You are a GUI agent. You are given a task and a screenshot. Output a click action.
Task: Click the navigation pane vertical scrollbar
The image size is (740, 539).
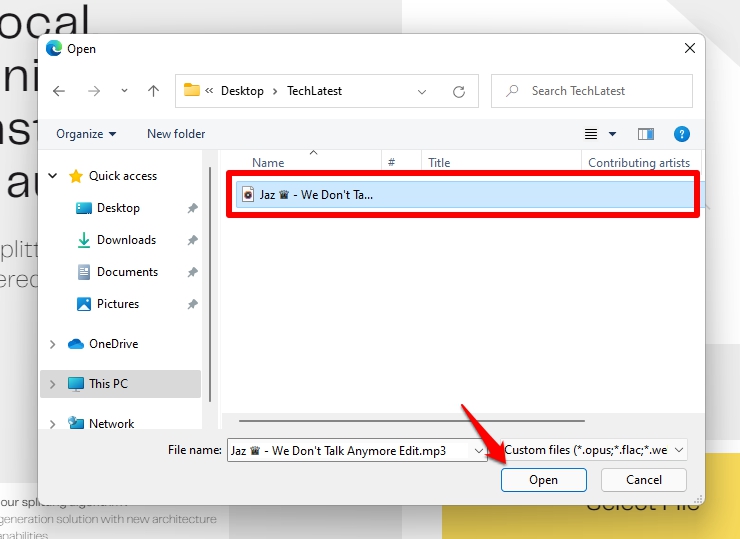click(210, 285)
